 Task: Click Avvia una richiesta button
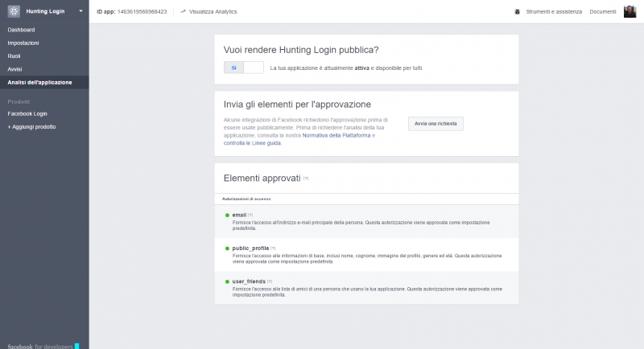point(436,124)
